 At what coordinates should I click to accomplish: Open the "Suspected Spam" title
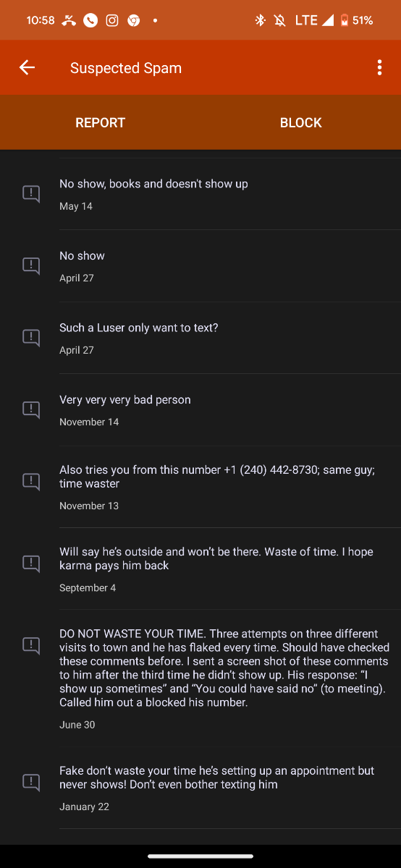[x=126, y=68]
